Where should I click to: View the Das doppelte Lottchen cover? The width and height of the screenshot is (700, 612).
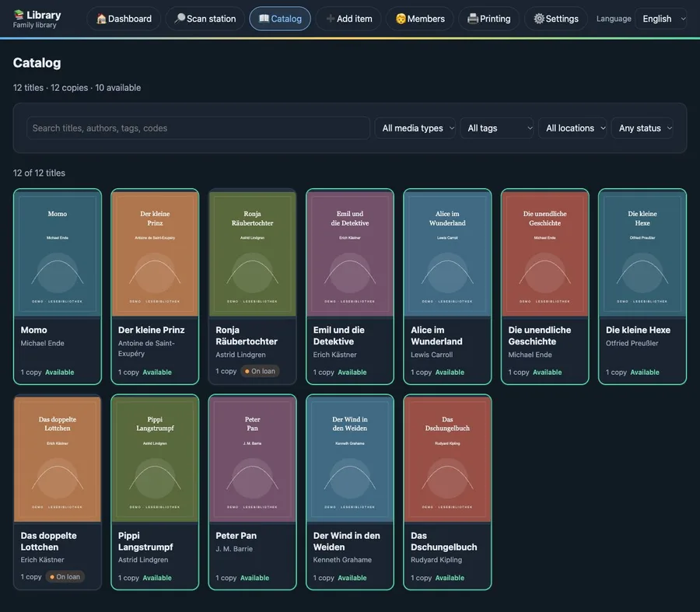pyautogui.click(x=58, y=459)
